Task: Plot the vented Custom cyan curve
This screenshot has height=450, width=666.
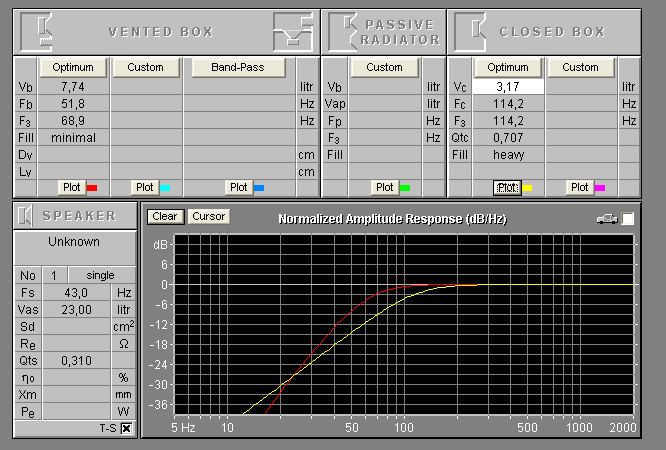Action: pyautogui.click(x=144, y=187)
